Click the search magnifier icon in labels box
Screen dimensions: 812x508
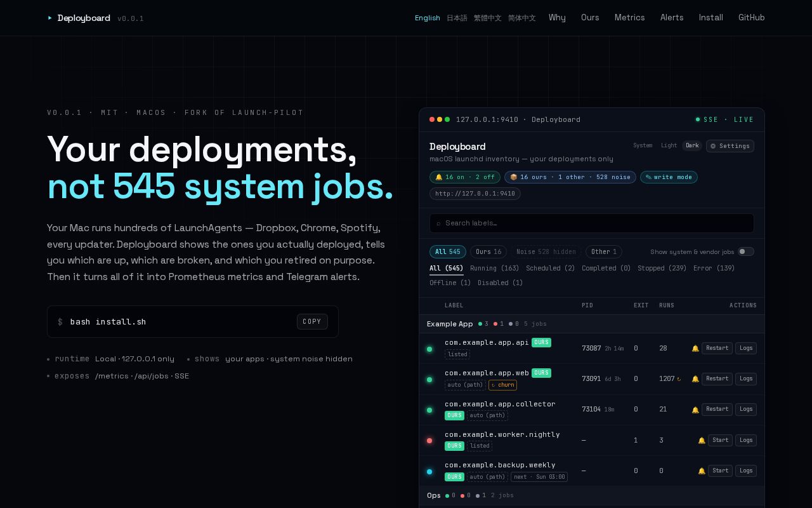tap(438, 224)
